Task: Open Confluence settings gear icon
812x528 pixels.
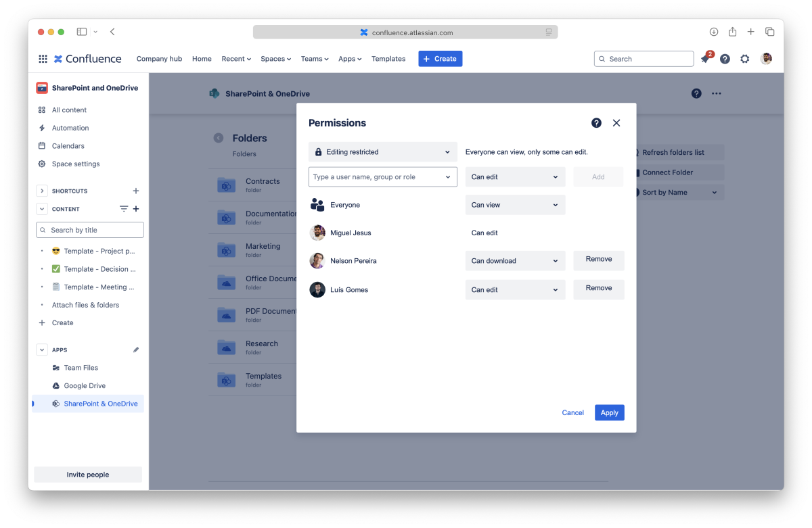Action: click(x=744, y=59)
